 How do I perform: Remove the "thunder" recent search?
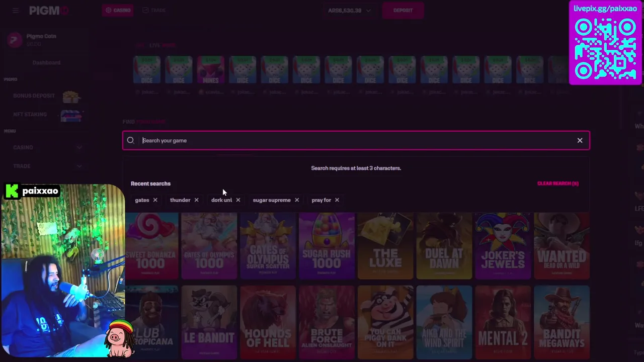click(x=196, y=200)
